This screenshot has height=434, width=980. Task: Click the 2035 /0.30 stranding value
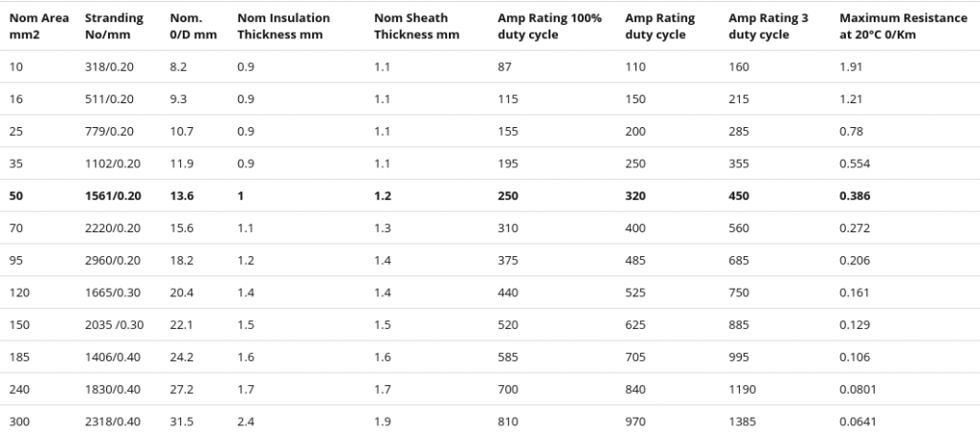[x=115, y=324]
